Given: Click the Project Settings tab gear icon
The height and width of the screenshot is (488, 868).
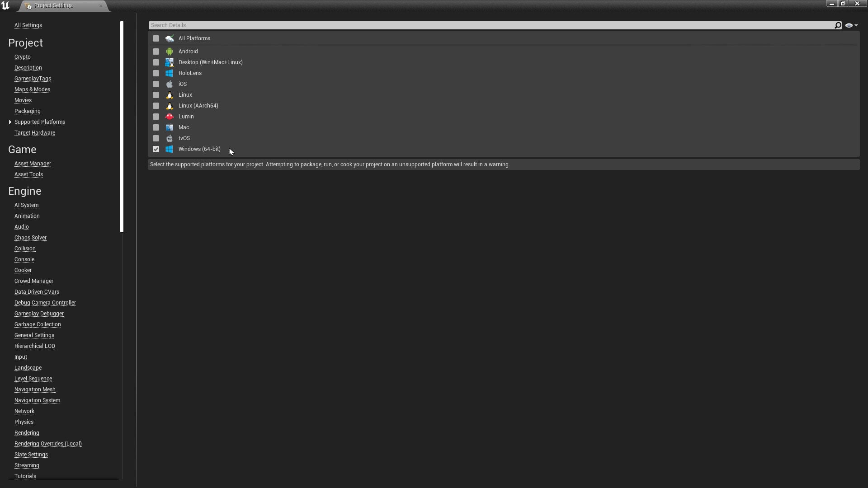Looking at the screenshot, I should coord(28,6).
